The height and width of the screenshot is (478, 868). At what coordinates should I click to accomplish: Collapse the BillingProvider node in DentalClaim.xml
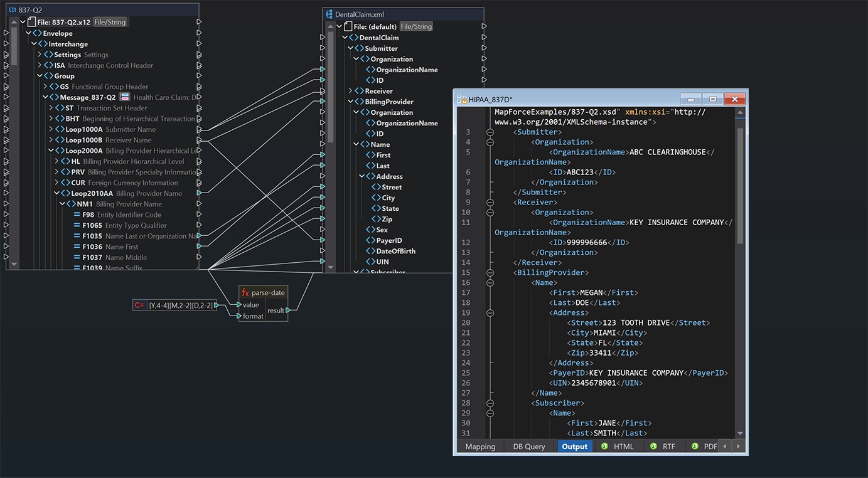tap(351, 102)
